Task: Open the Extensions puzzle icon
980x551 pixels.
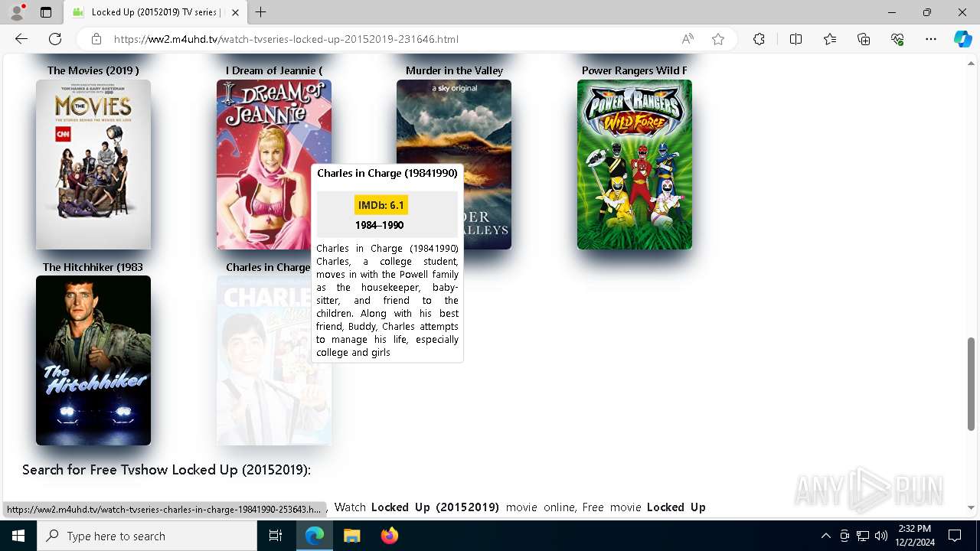Action: coord(759,39)
